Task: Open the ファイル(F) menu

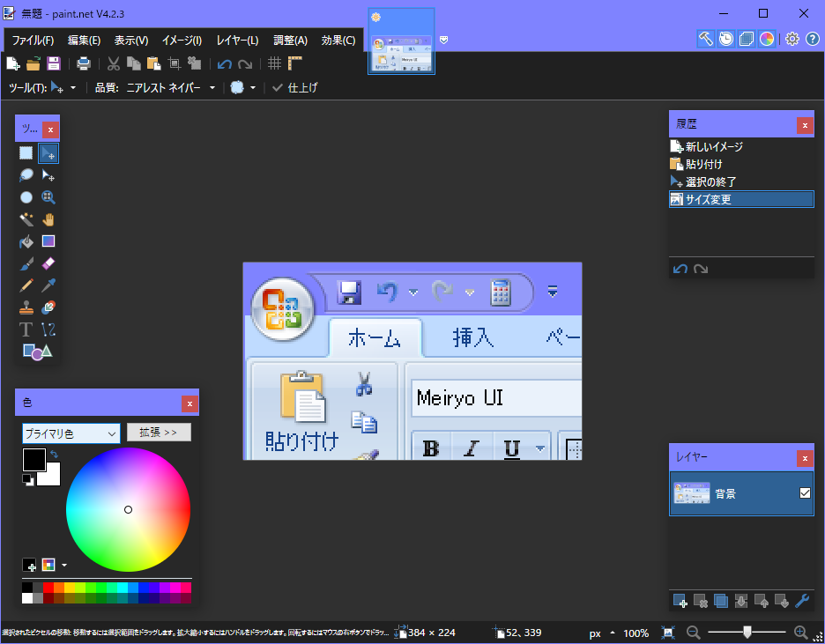Action: 33,41
